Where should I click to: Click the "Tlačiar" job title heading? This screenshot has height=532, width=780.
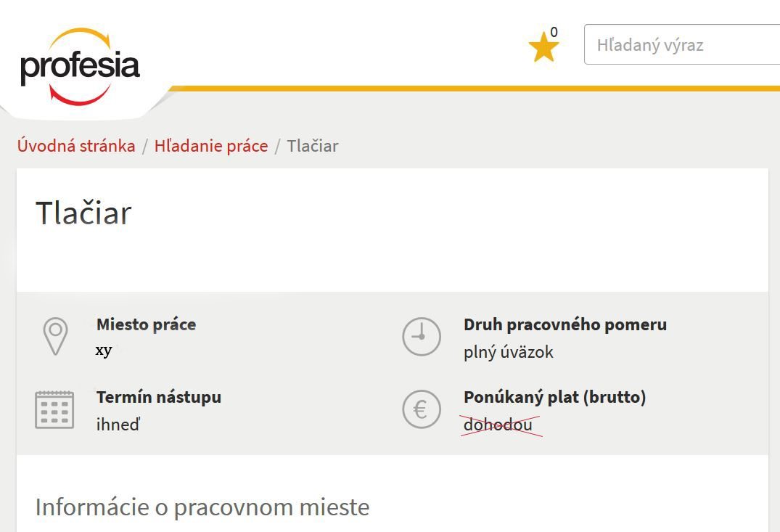(83, 213)
